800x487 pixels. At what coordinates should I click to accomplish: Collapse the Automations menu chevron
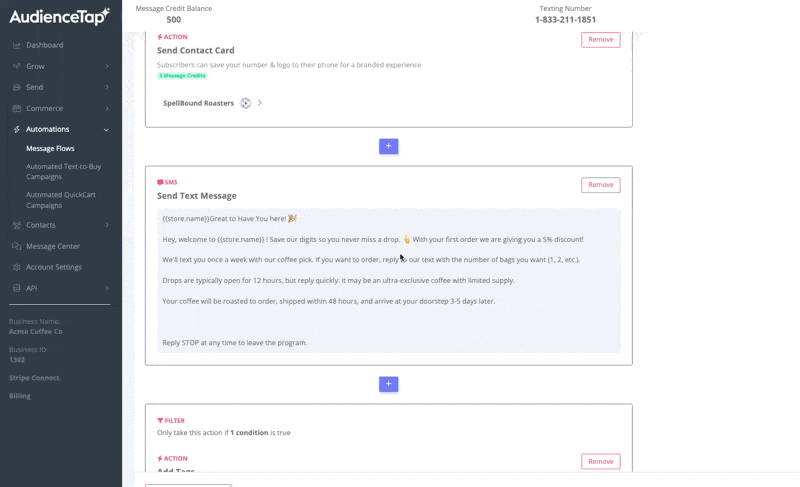tap(107, 129)
